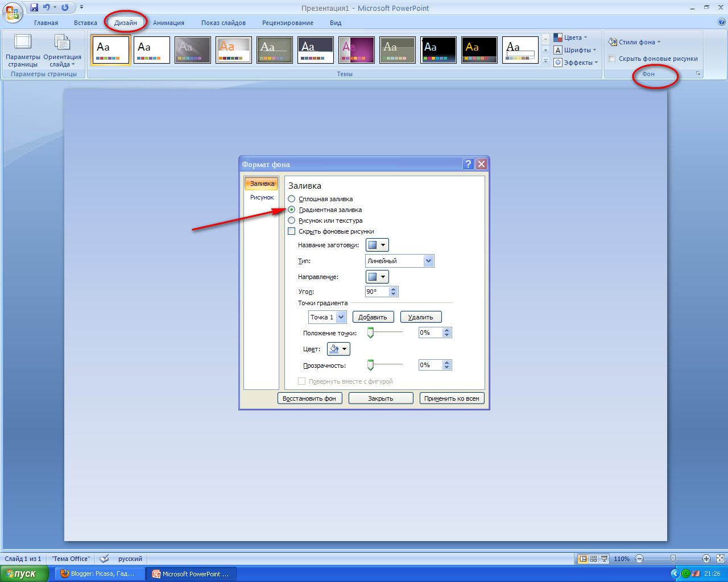Click the Добавить button

[373, 317]
